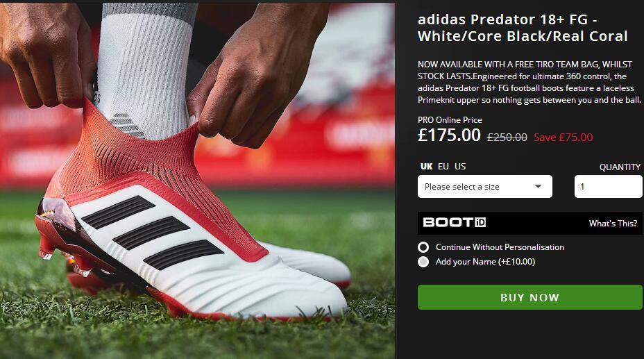Click the Quantity input field
This screenshot has width=644, height=359.
(608, 187)
